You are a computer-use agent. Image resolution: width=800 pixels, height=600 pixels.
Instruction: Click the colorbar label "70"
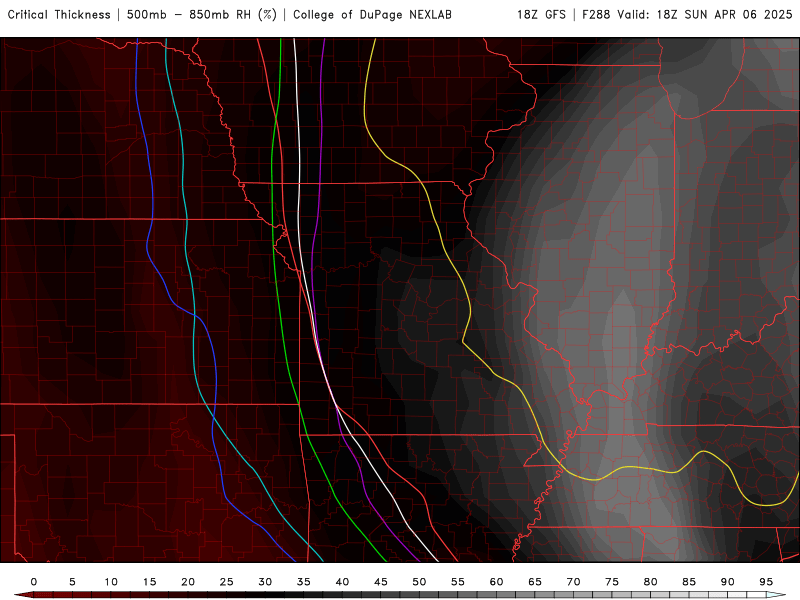[573, 582]
